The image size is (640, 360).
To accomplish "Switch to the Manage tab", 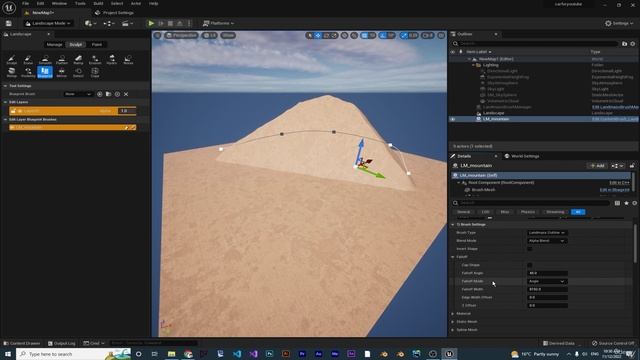I will pyautogui.click(x=54, y=44).
